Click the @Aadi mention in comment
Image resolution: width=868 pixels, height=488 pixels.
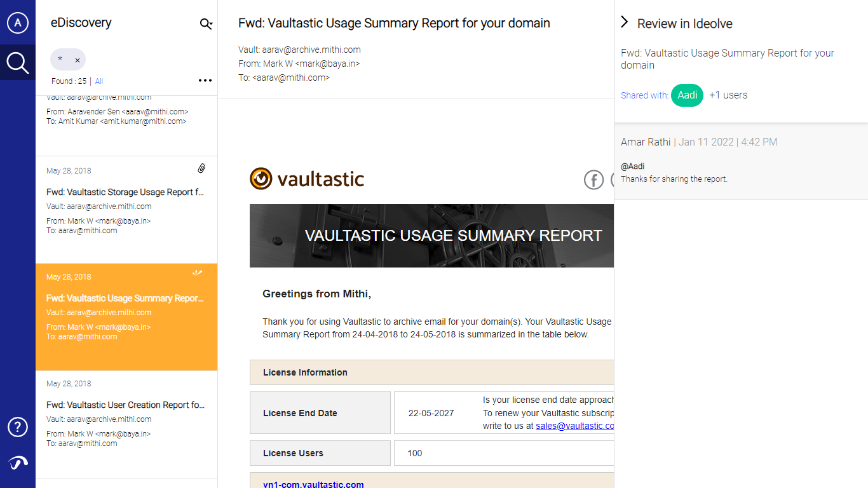coord(633,166)
